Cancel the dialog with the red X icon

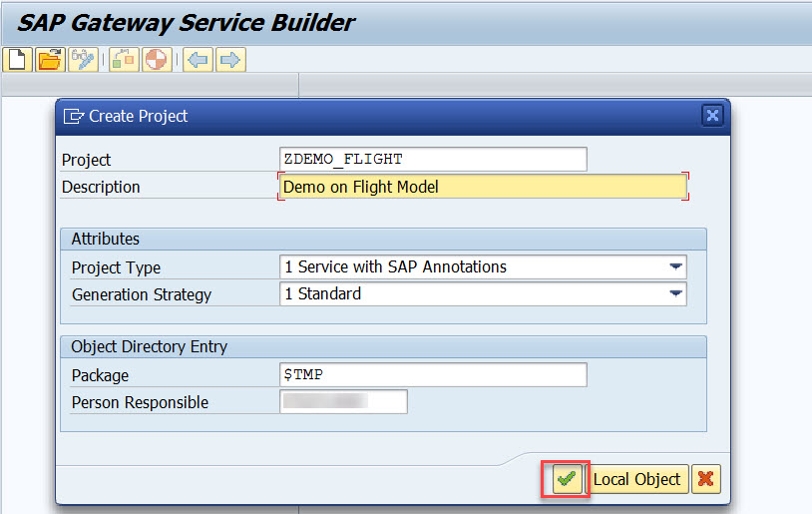click(x=706, y=479)
